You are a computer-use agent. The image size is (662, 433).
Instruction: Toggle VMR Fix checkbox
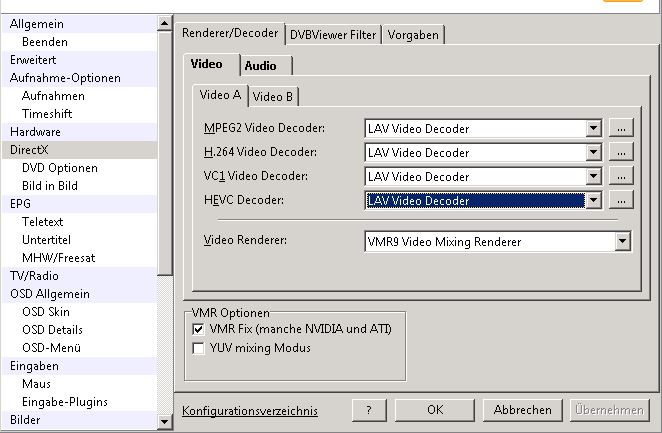coord(198,329)
